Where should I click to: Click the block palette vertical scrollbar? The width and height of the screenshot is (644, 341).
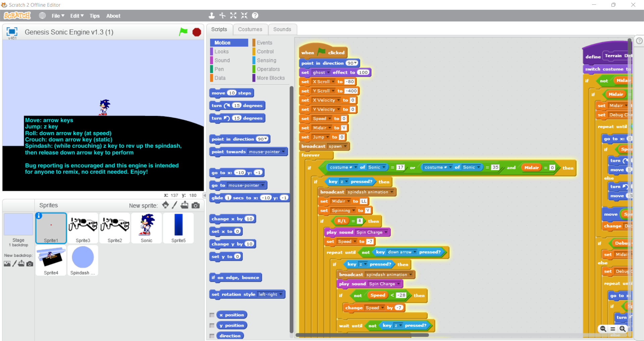click(291, 210)
